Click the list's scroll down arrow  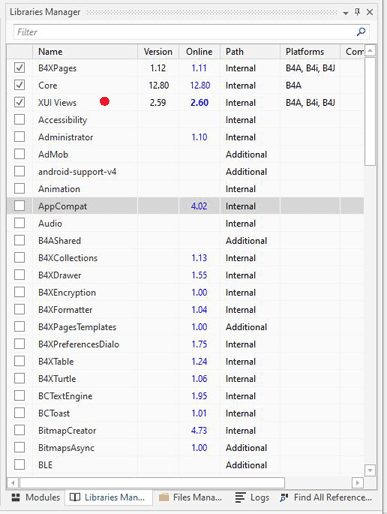[370, 470]
